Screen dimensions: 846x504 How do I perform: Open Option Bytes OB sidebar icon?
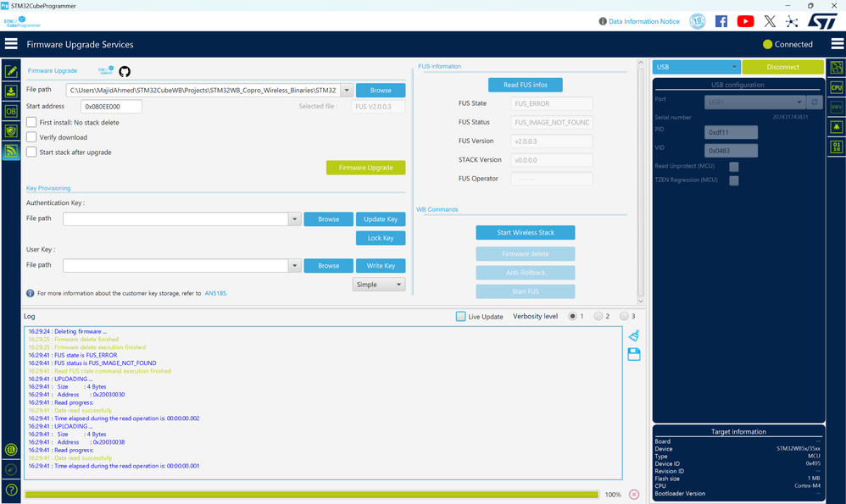pos(11,111)
